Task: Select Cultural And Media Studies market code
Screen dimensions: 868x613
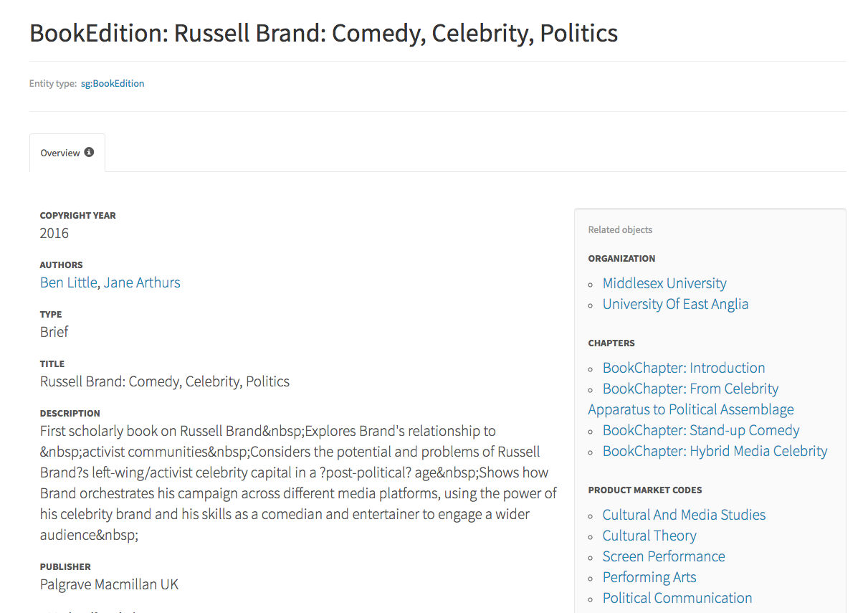Action: pyautogui.click(x=684, y=515)
